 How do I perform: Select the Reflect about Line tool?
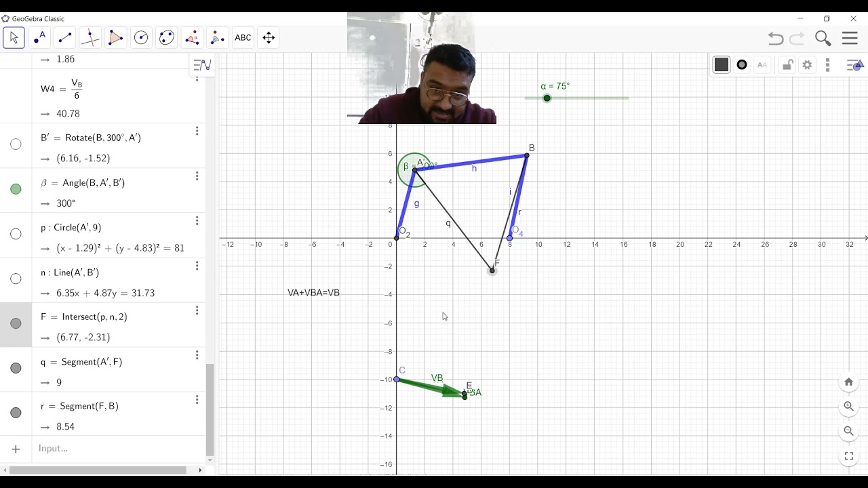pyautogui.click(x=218, y=38)
